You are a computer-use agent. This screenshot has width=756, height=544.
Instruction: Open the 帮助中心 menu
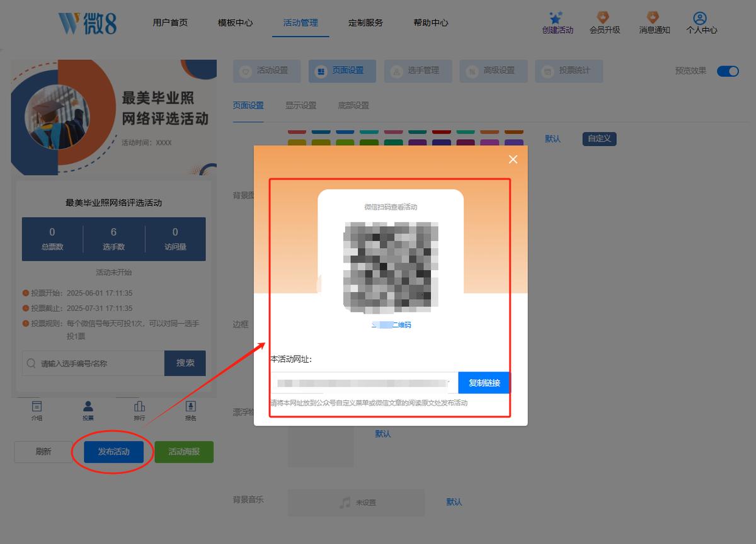pos(431,23)
